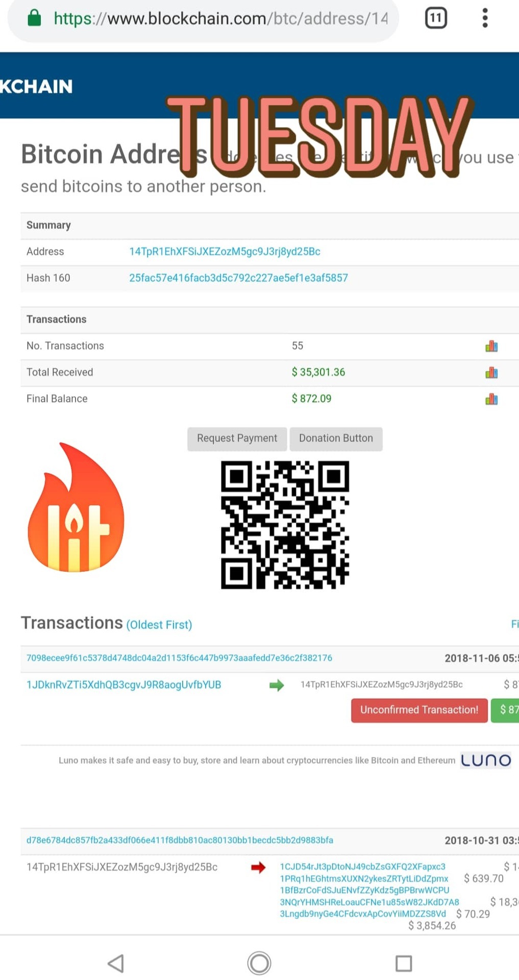Click the No. Transactions count 55
Image resolution: width=519 pixels, height=980 pixels.
point(298,346)
